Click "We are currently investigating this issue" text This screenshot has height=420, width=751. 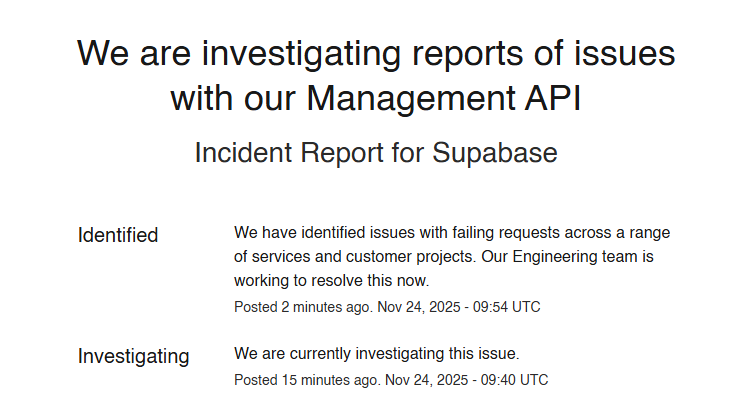click(x=377, y=354)
